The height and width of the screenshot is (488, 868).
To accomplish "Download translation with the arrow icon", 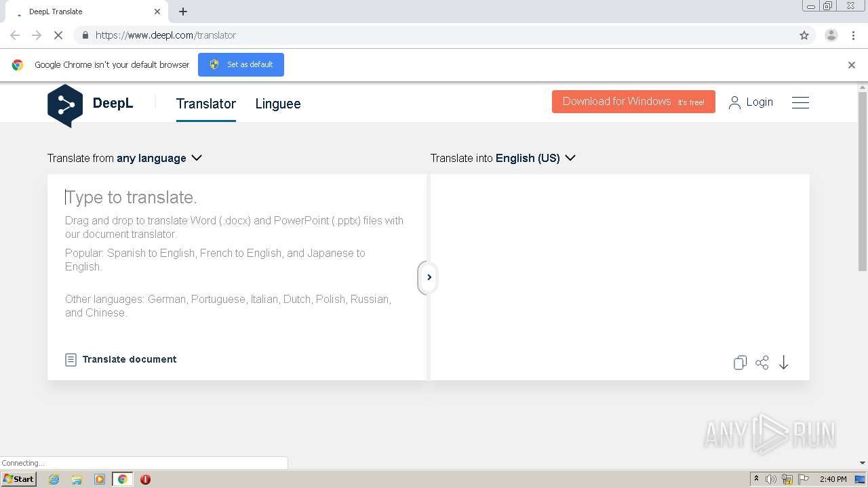I will point(784,363).
